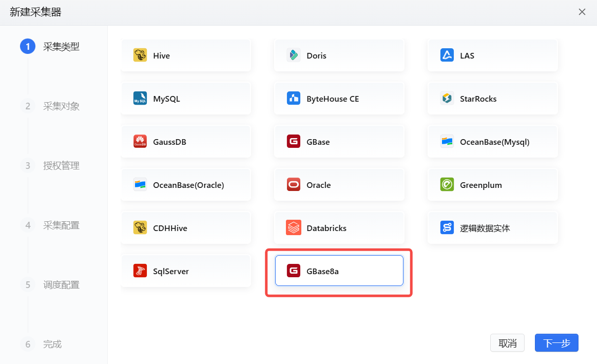The width and height of the screenshot is (597, 364).
Task: Choose OceanBase(Mysql) label text
Action: 494,142
